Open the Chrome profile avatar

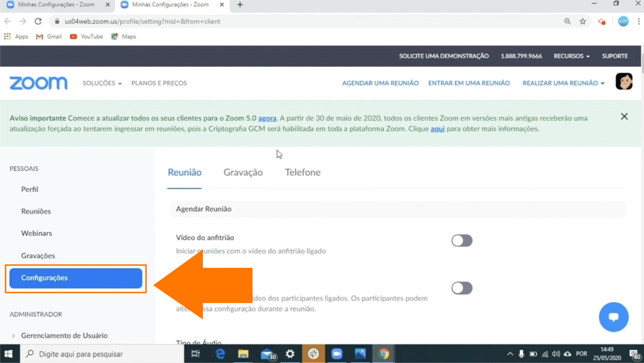click(623, 21)
